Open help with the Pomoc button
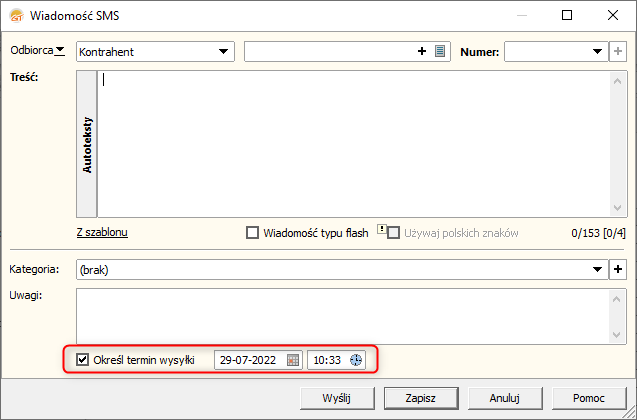The width and height of the screenshot is (637, 420). [589, 398]
